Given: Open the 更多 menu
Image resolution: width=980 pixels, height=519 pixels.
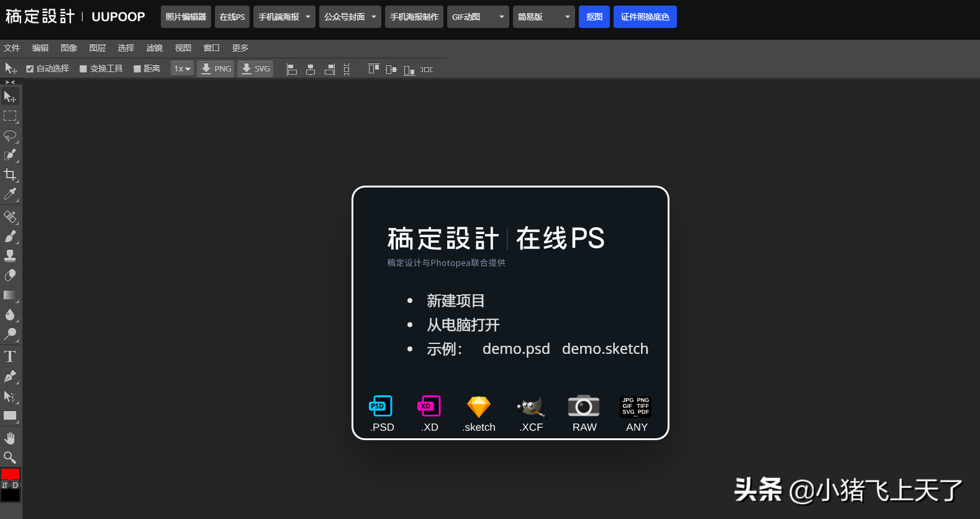Looking at the screenshot, I should 240,48.
